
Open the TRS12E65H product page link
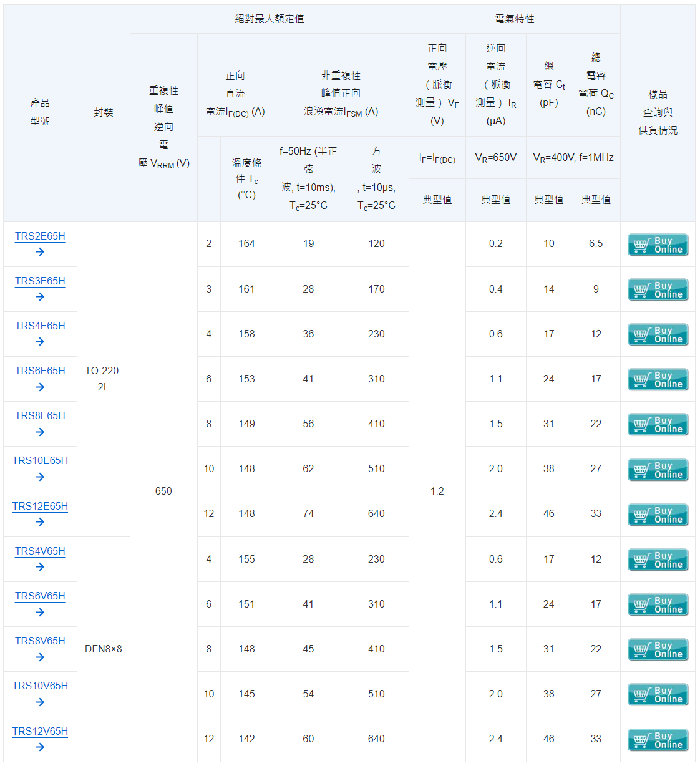tap(40, 507)
